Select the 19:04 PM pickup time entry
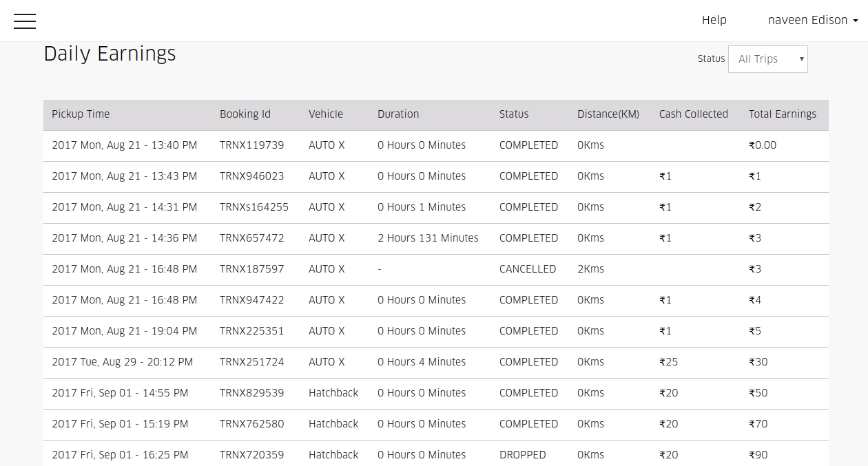 pos(124,331)
